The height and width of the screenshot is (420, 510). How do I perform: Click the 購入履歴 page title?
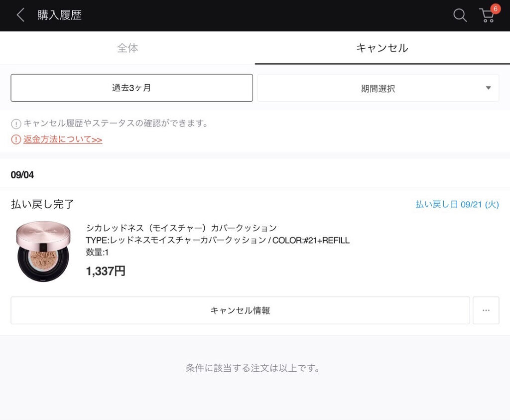point(59,15)
